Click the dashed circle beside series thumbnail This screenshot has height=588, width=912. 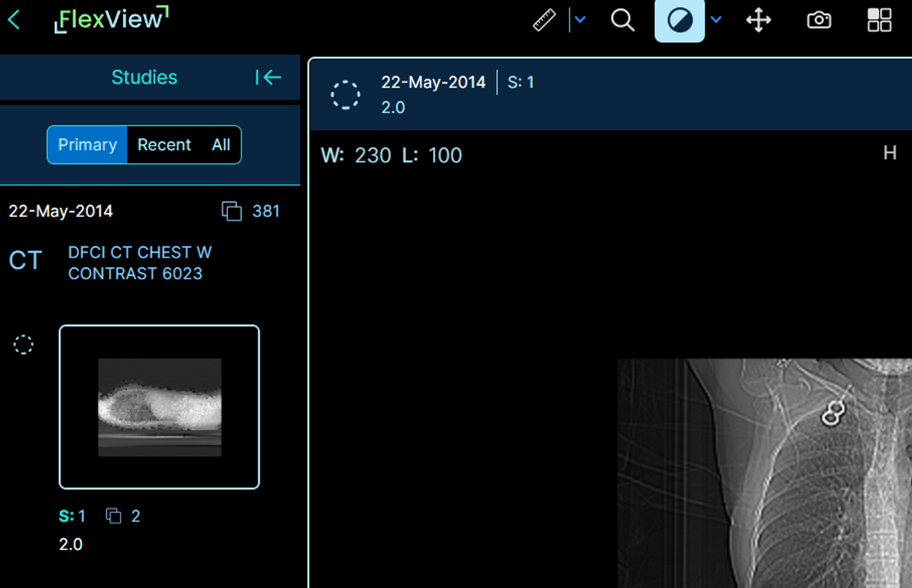pyautogui.click(x=23, y=345)
